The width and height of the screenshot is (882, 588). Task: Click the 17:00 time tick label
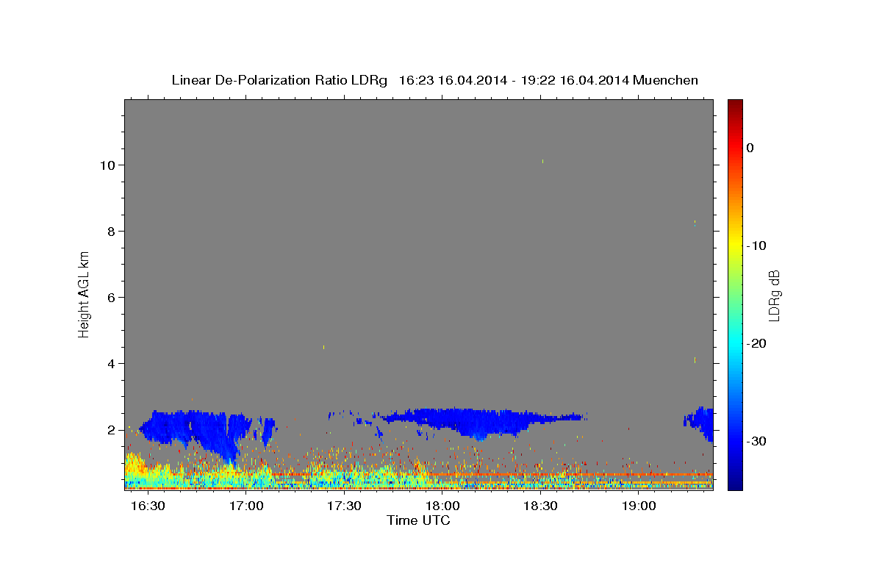click(246, 506)
